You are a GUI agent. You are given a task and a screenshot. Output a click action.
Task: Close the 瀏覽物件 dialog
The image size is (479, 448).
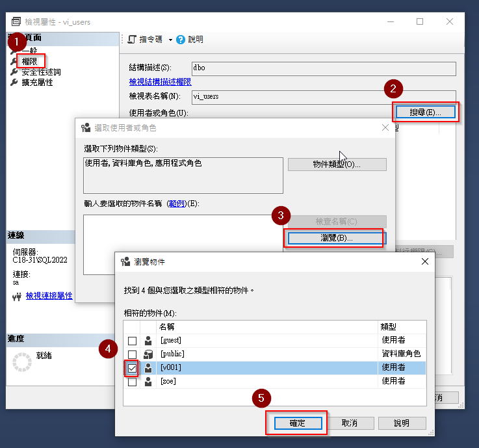point(425,261)
